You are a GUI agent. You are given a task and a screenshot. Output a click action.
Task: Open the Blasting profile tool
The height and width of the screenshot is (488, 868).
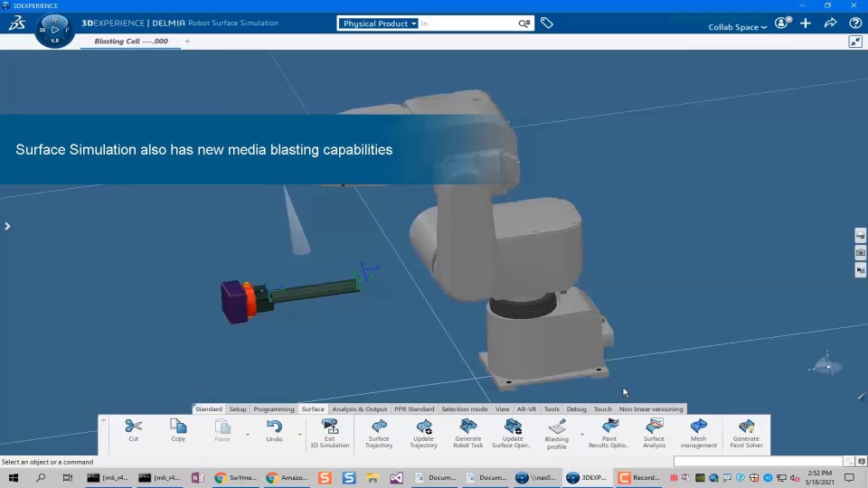(x=556, y=434)
